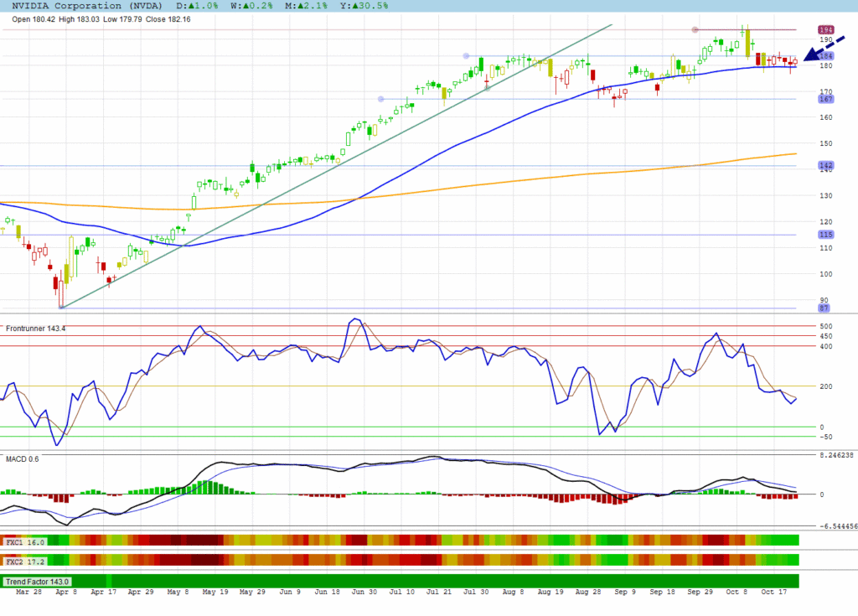Click the blue circle marker on 167 line
The image size is (858, 616).
tap(381, 99)
